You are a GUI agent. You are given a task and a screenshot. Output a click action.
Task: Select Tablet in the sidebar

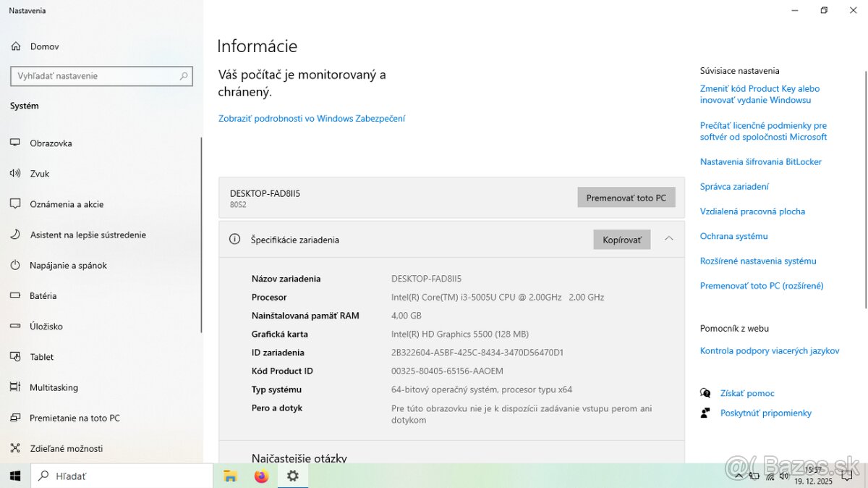[41, 356]
